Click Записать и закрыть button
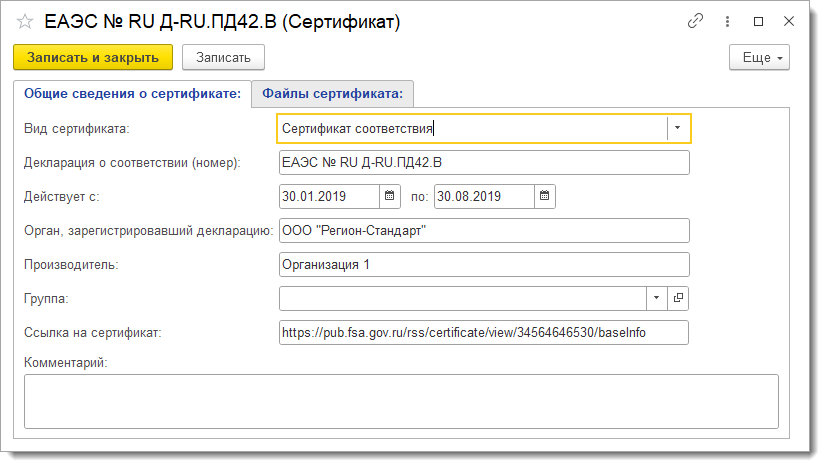 point(93,57)
